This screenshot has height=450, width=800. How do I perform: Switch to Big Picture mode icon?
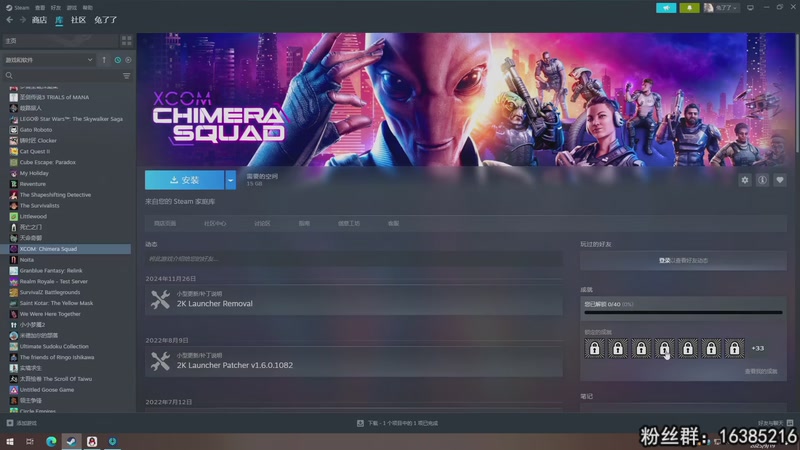pos(750,8)
